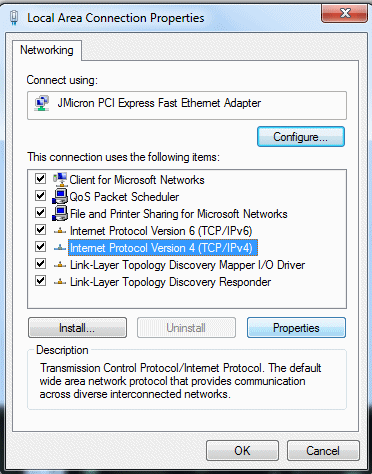
Task: Click the QoS Packet Scheduler icon
Action: [60, 196]
